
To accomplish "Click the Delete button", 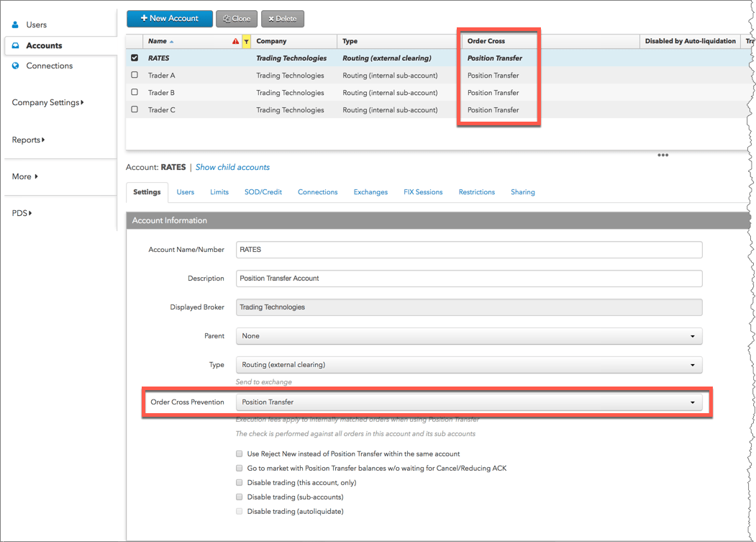I will 283,19.
